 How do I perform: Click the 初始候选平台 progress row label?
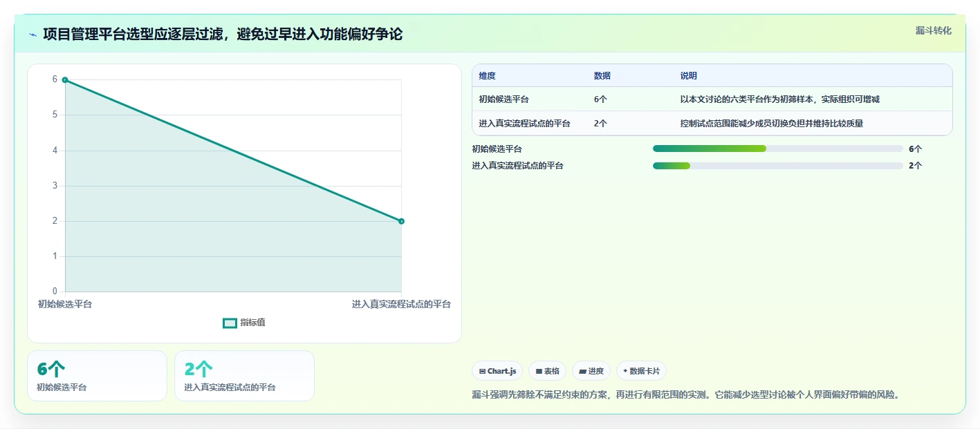pos(497,149)
